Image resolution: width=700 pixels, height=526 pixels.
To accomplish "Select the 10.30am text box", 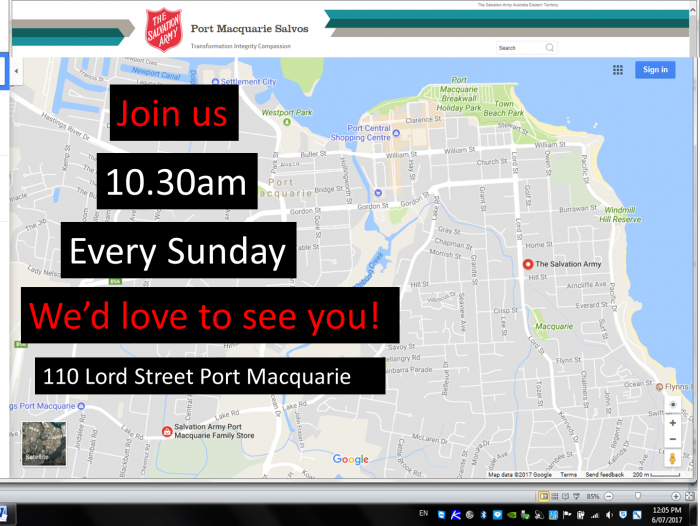I will pos(177,181).
